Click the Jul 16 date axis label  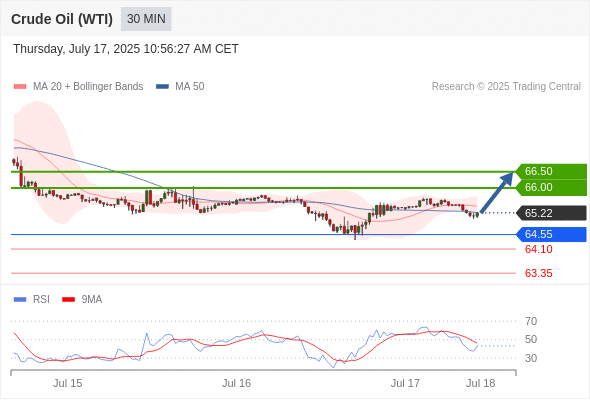(x=236, y=383)
